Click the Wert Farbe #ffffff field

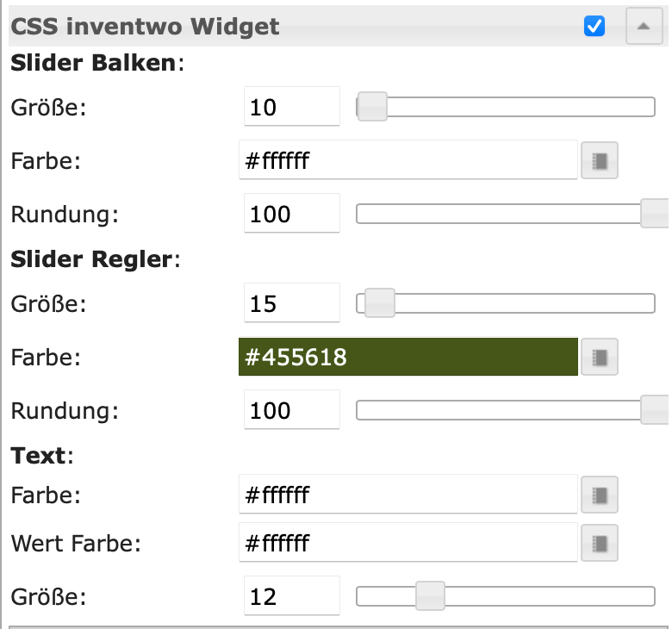[x=408, y=544]
